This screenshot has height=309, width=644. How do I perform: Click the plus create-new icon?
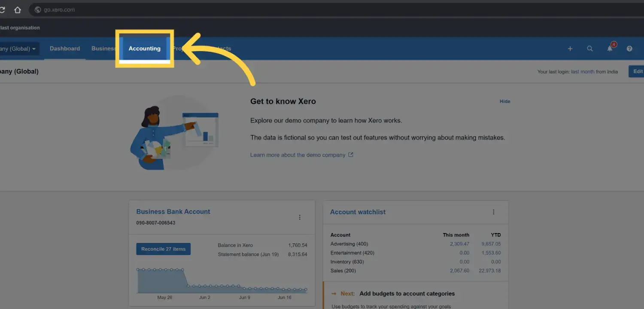pyautogui.click(x=570, y=49)
